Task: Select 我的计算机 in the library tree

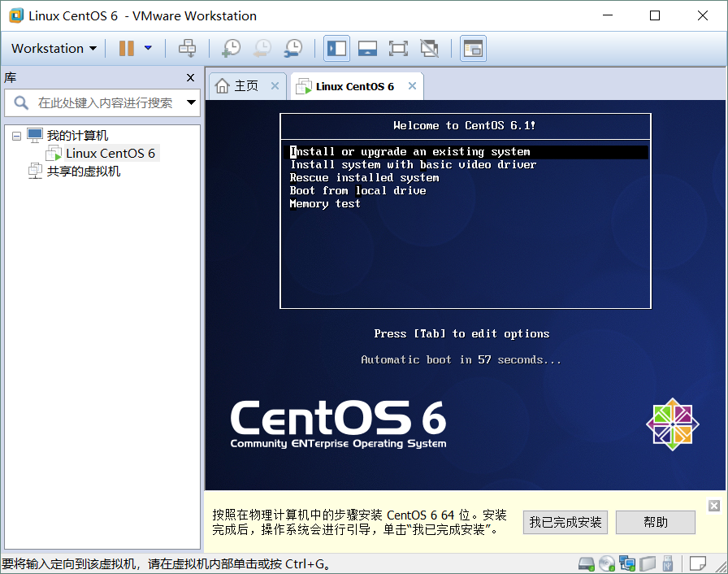Action: point(77,136)
